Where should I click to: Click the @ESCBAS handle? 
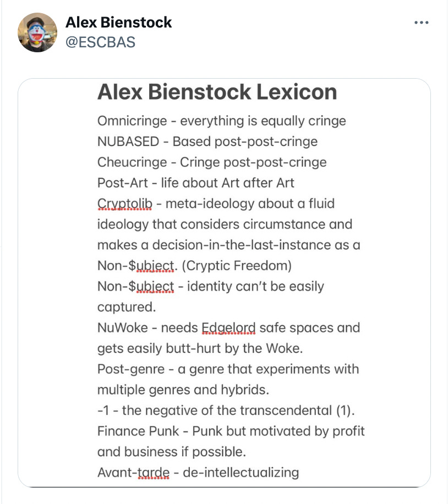tap(100, 42)
